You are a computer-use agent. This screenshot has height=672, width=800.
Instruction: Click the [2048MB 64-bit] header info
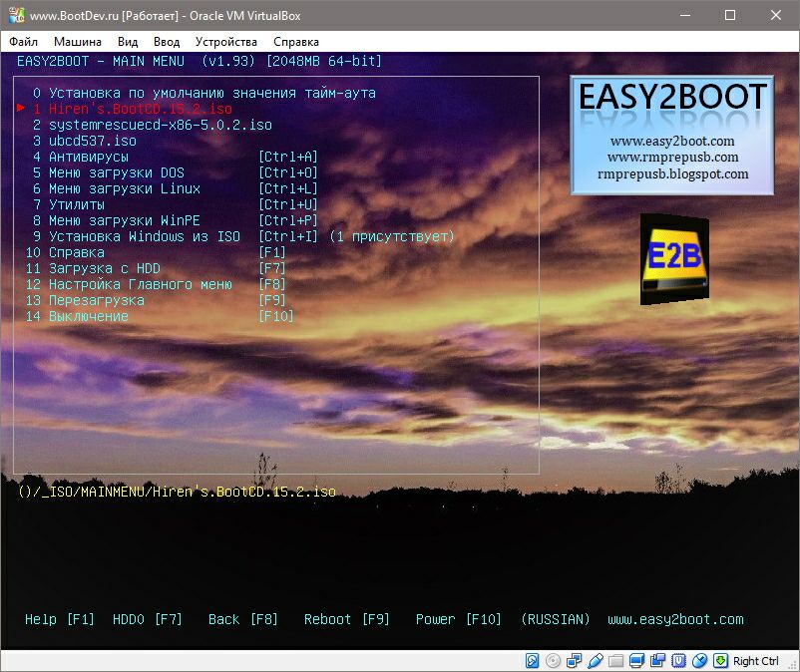click(324, 61)
